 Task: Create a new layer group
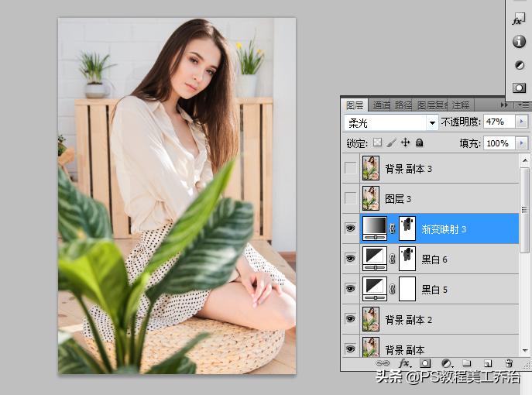click(467, 363)
